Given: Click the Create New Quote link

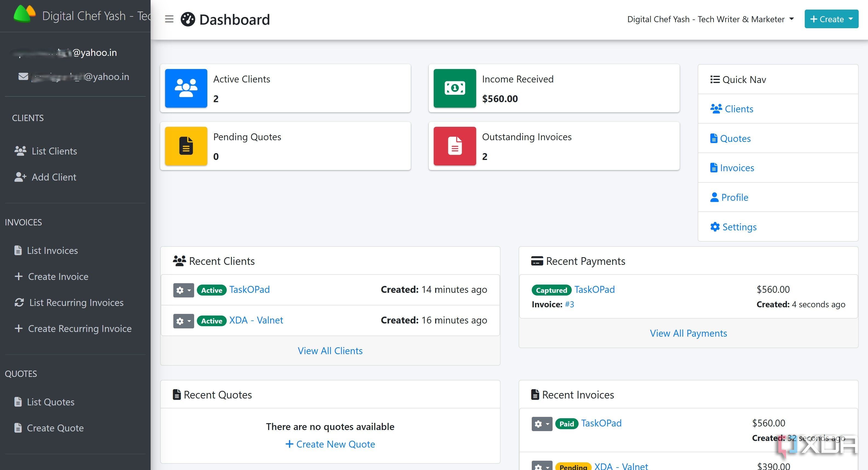Looking at the screenshot, I should (330, 444).
